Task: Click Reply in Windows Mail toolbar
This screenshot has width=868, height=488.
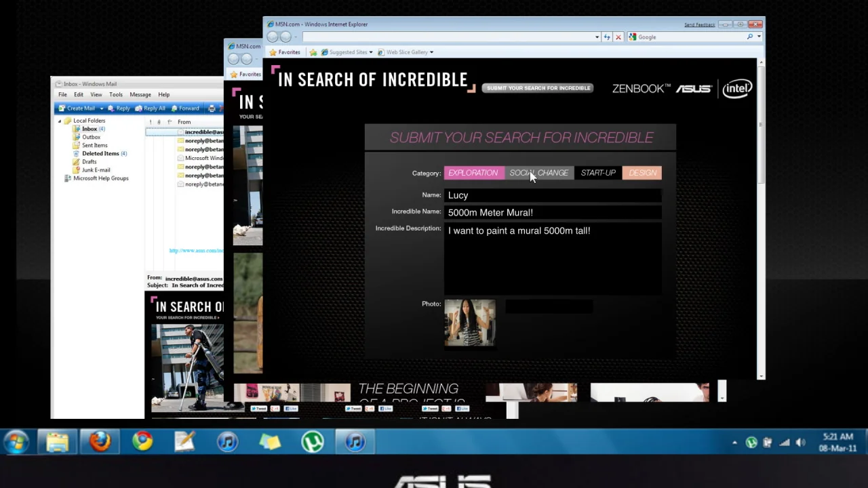Action: (119, 108)
